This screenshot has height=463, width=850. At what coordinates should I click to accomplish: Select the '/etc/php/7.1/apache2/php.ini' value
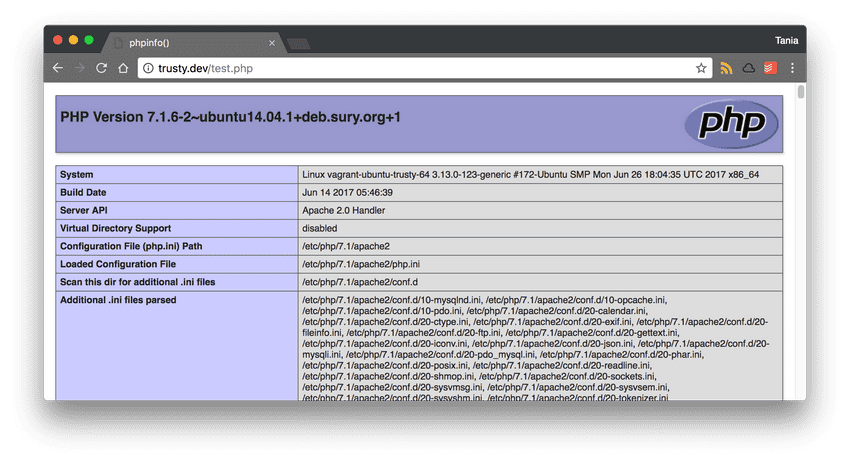pos(361,264)
